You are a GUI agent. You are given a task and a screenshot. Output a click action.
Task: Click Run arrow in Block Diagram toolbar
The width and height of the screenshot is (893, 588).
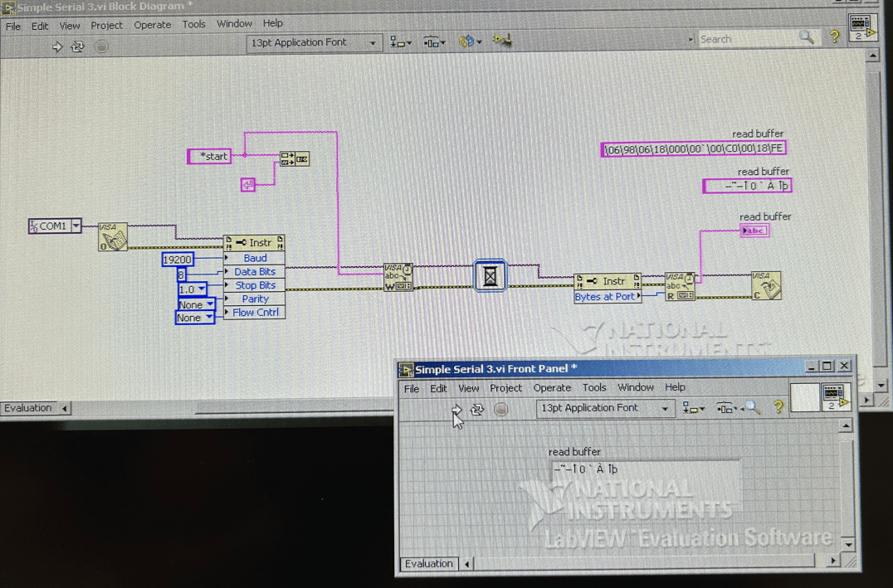click(x=57, y=46)
